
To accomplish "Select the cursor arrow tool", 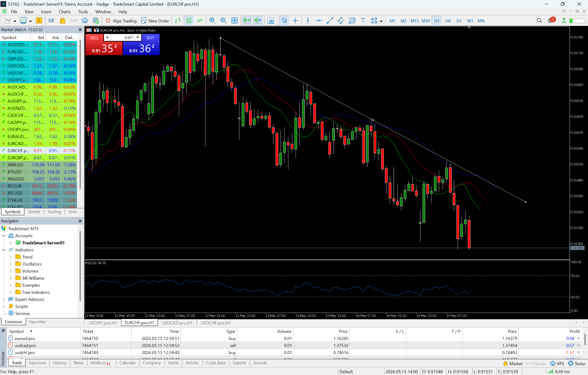I will click(284, 21).
